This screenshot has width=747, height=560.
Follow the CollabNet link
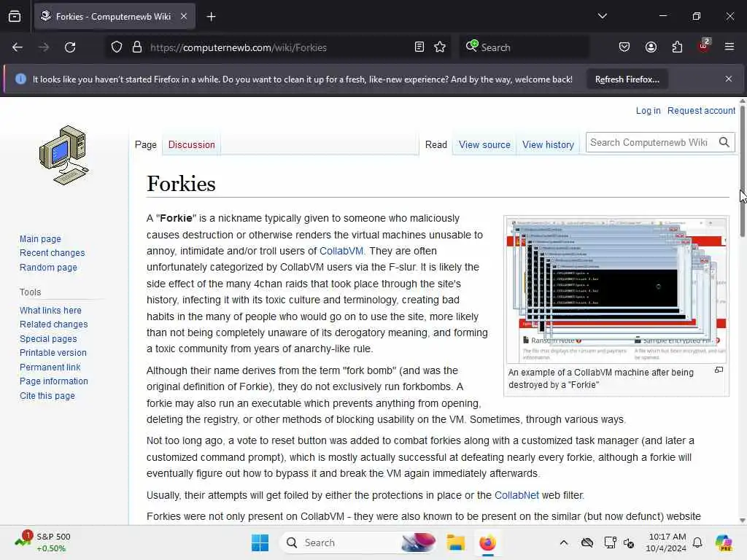pos(517,495)
